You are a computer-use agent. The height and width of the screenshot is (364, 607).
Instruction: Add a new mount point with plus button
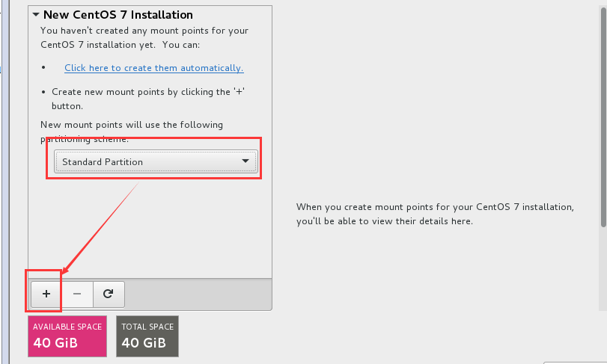tap(46, 294)
